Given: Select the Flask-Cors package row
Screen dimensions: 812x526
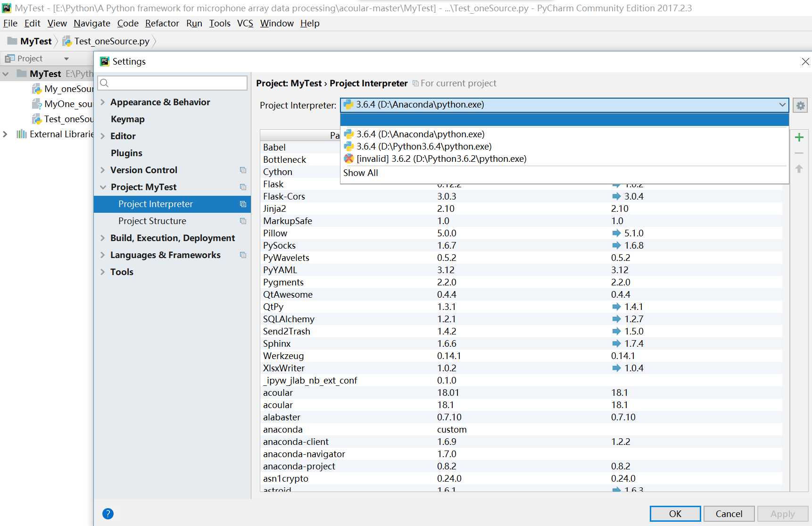Looking at the screenshot, I should coord(521,196).
